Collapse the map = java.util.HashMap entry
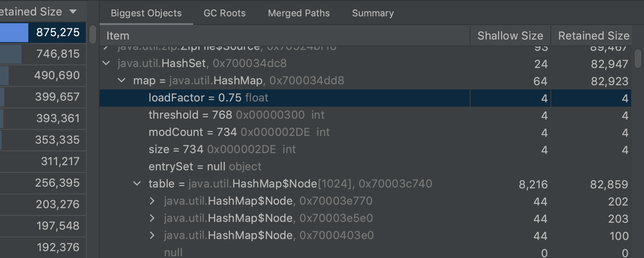This screenshot has height=258, width=644. click(x=122, y=80)
